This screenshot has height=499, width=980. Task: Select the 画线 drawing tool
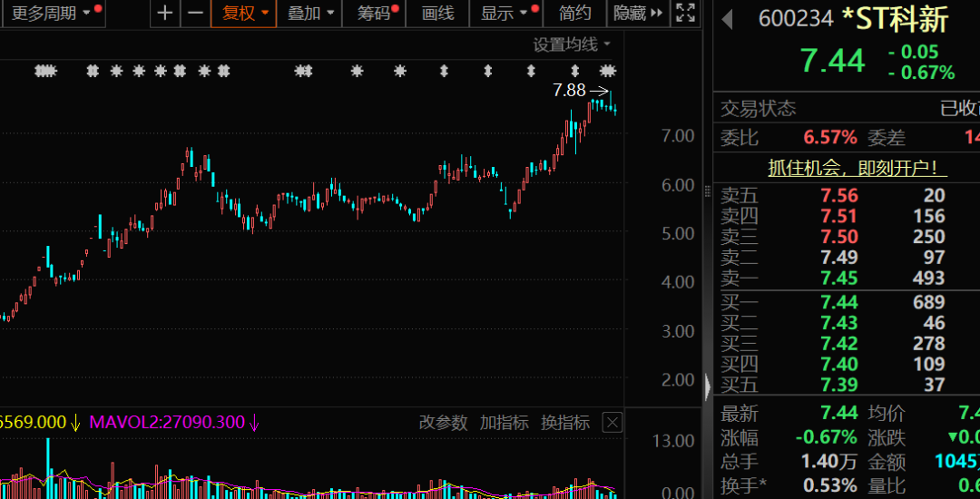pos(439,13)
